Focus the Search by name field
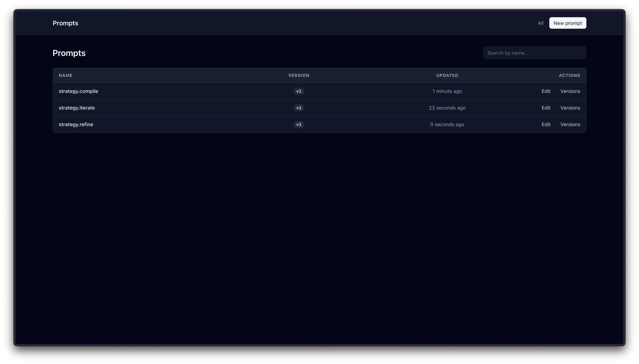The image size is (639, 364). point(534,53)
